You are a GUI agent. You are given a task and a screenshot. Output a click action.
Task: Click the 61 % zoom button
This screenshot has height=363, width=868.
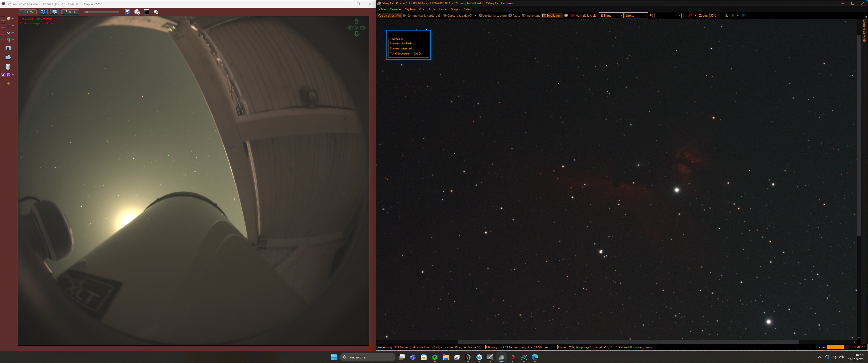[x=70, y=12]
